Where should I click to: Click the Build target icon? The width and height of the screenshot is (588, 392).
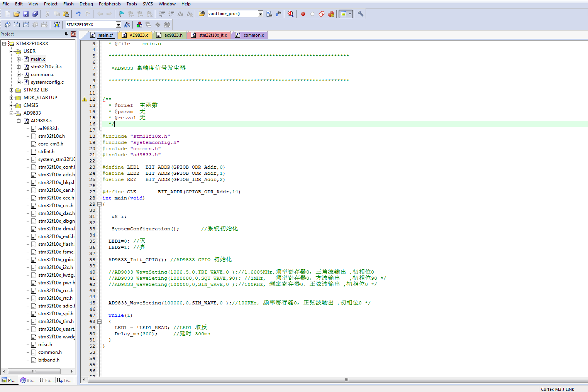[x=17, y=24]
